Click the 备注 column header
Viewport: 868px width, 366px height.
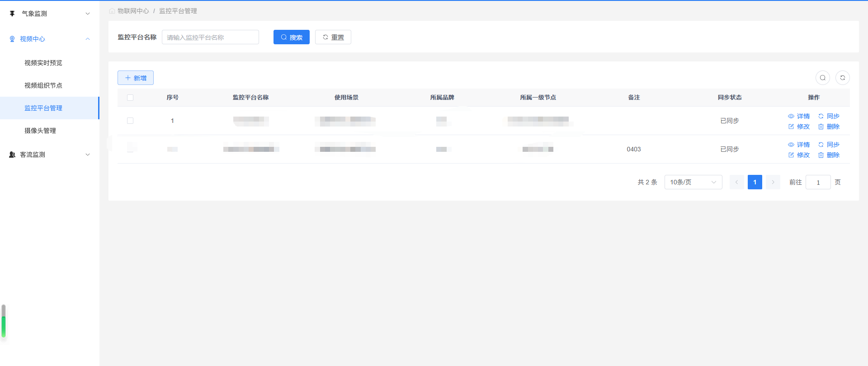pos(634,98)
